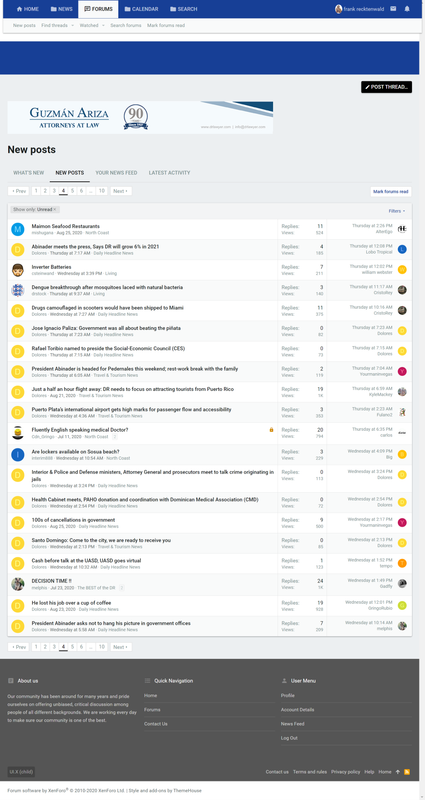Open thread Inverter Batteries
Image resolution: width=425 pixels, height=800 pixels.
(x=52, y=267)
